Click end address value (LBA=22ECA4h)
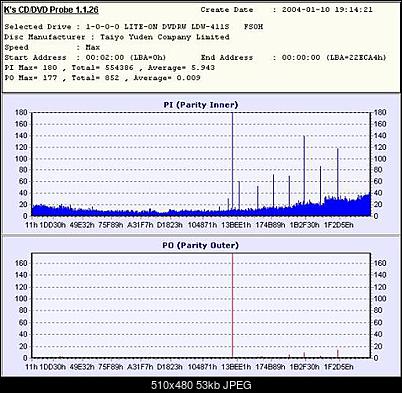This screenshot has width=402, height=393. point(356,58)
